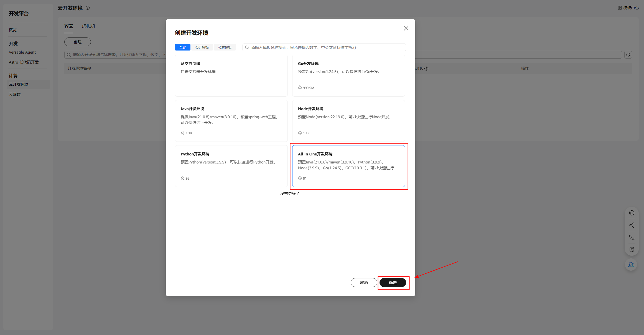Select the 从空白创建 template card

tap(231, 75)
